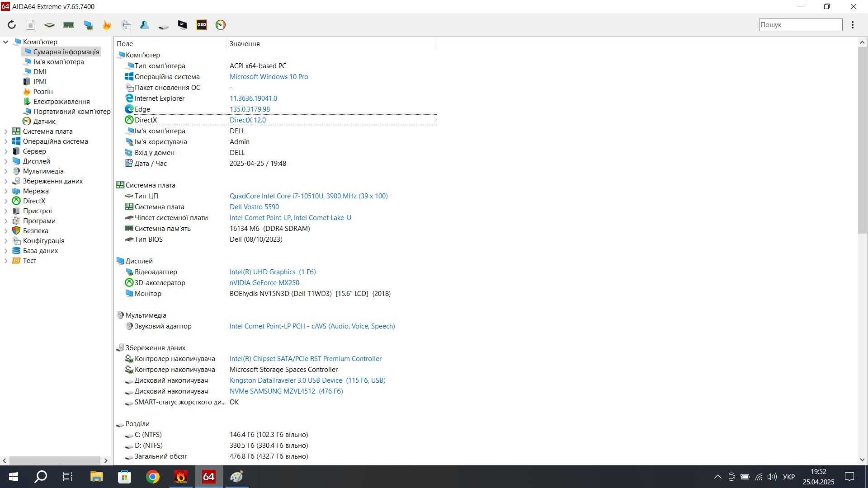The width and height of the screenshot is (868, 488).
Task: Click the disk benchmark toolbar icon
Action: click(164, 26)
